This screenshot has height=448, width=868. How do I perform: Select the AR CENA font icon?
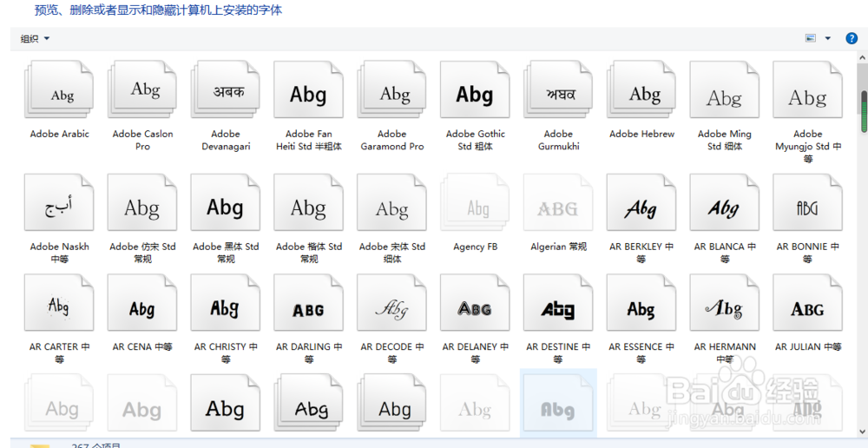142,303
